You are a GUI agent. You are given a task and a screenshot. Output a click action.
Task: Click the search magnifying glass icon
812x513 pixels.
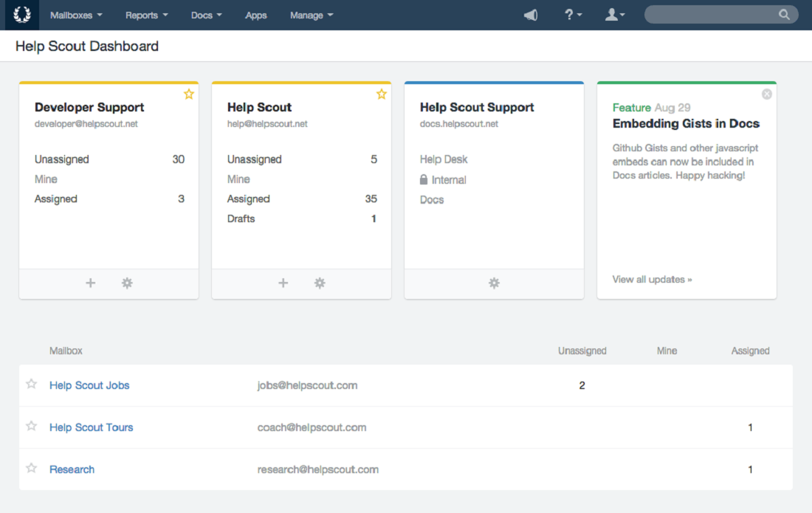(784, 14)
